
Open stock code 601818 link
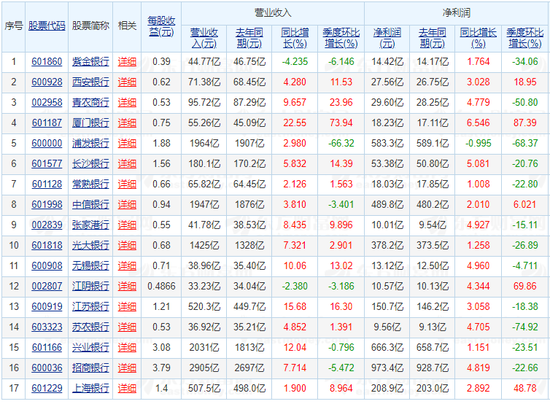47,245
